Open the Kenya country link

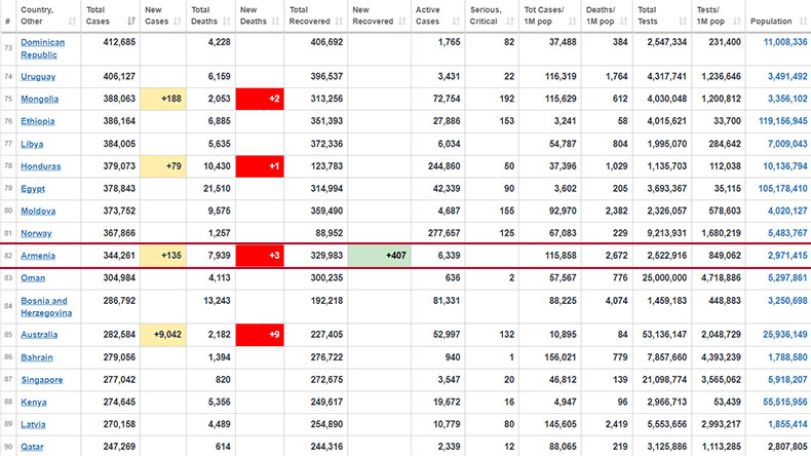click(x=33, y=402)
